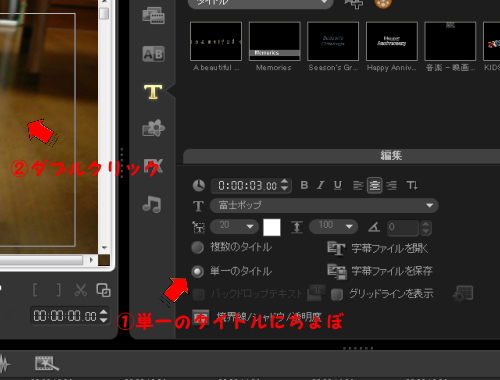Click the preview scrollbar down arrow

click(x=104, y=248)
